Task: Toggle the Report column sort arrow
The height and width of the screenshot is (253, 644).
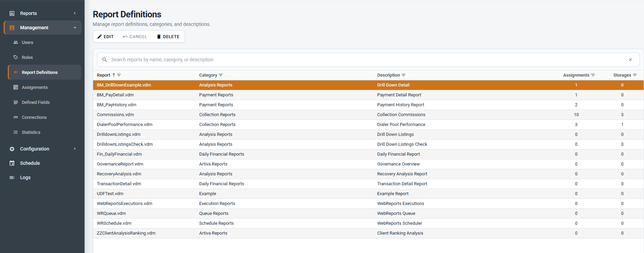Action: pyautogui.click(x=114, y=75)
